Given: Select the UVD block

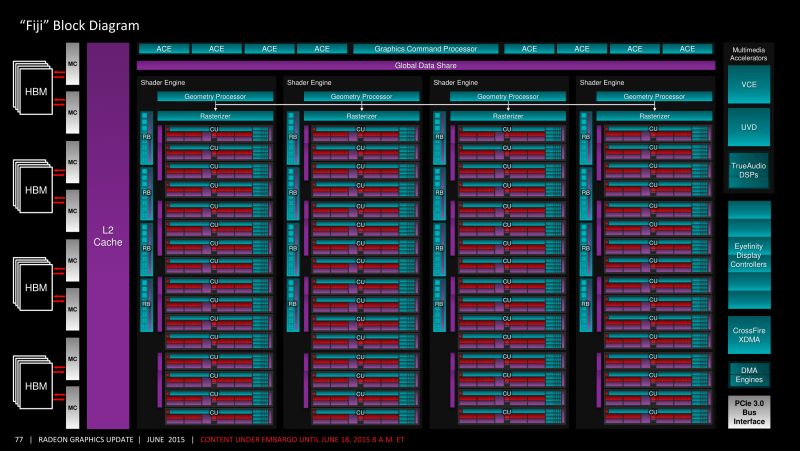Looking at the screenshot, I should (x=748, y=127).
